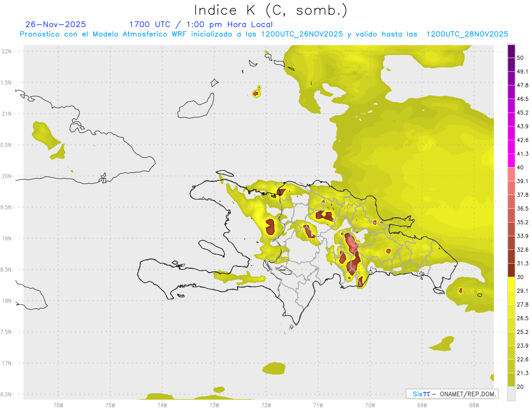The width and height of the screenshot is (532, 411).
Task: Click the salmon legend band between 39.1 and 40
Action: pyautogui.click(x=511, y=174)
